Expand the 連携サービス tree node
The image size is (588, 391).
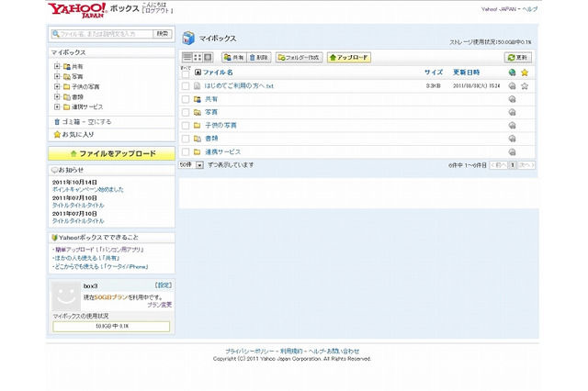57,106
